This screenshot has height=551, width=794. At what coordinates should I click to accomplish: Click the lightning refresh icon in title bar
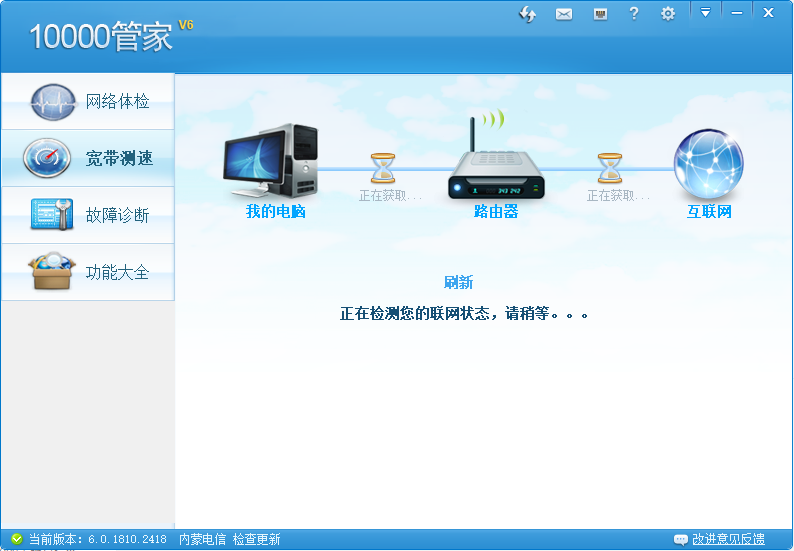[x=528, y=14]
